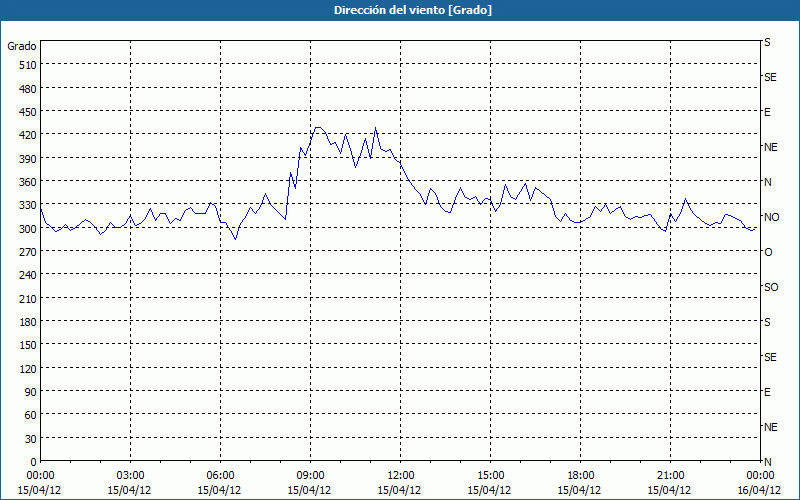Click the 150 degree axis label
800x500 pixels.
point(29,345)
